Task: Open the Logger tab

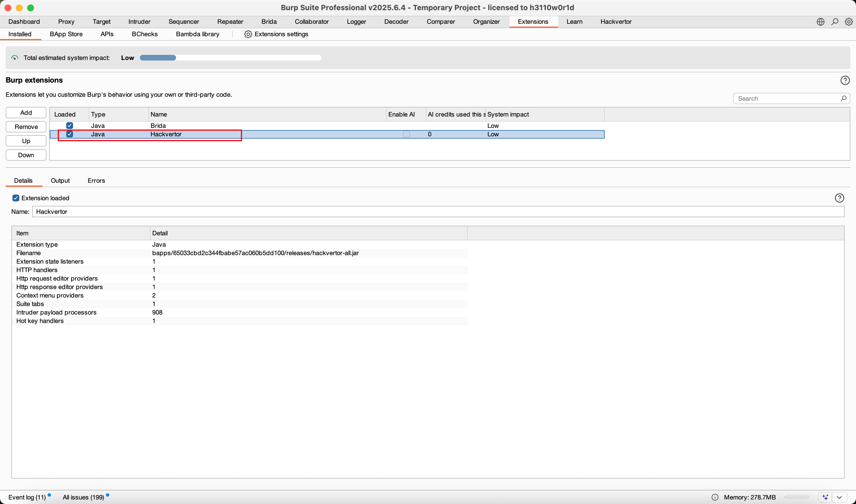Action: click(356, 22)
